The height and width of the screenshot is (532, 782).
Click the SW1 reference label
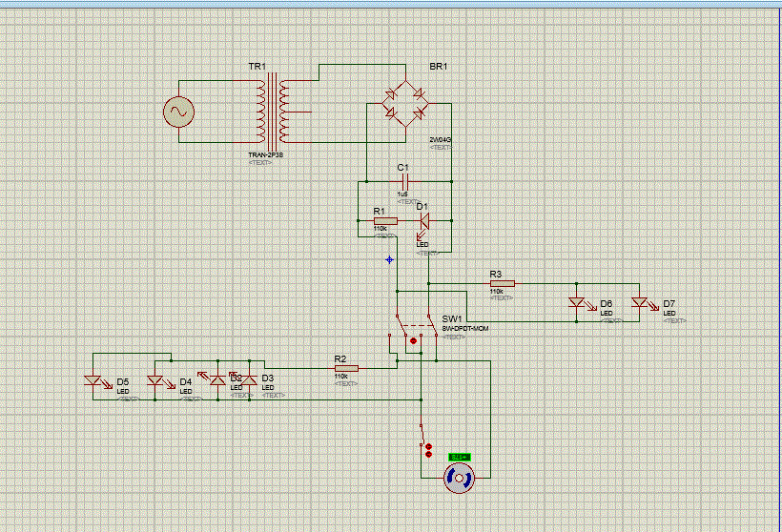point(452,319)
